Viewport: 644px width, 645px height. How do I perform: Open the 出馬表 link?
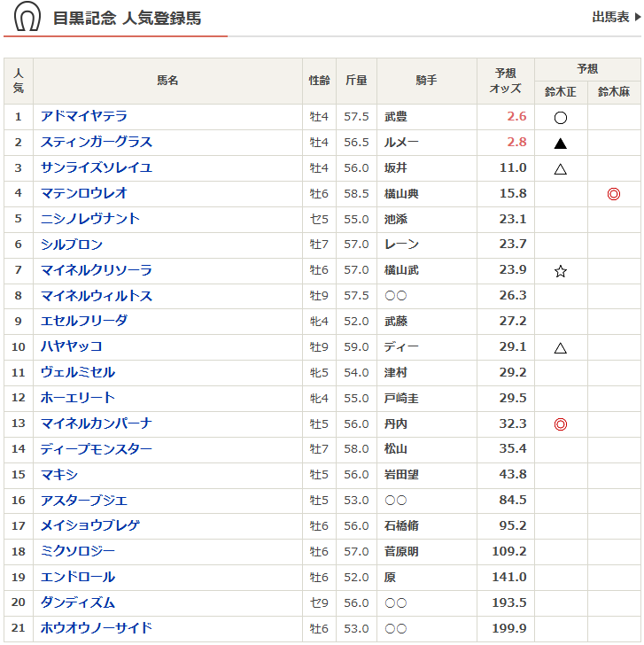point(610,17)
